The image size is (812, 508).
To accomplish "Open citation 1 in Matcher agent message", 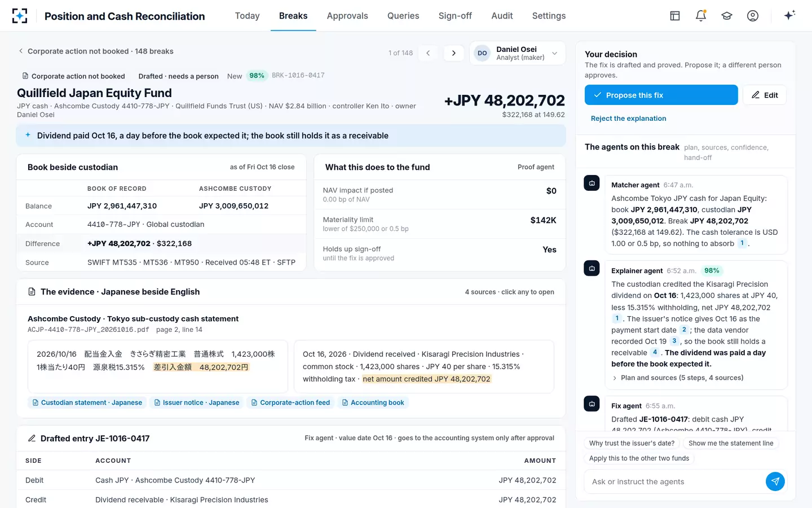I will (x=742, y=243).
